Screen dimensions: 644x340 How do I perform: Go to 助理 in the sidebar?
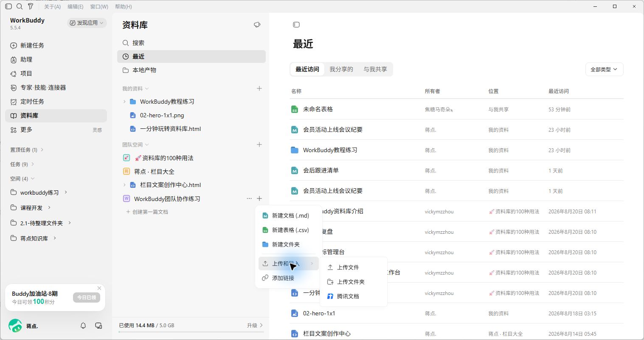(56, 59)
